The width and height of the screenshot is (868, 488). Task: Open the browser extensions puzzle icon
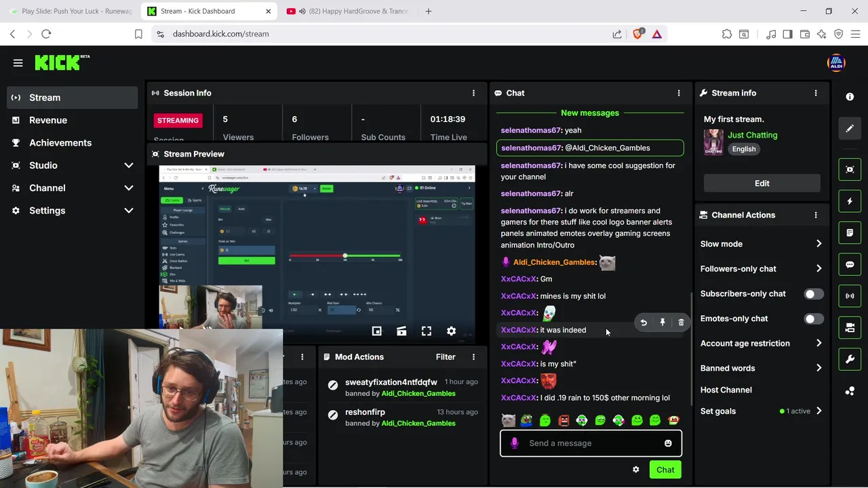point(727,34)
